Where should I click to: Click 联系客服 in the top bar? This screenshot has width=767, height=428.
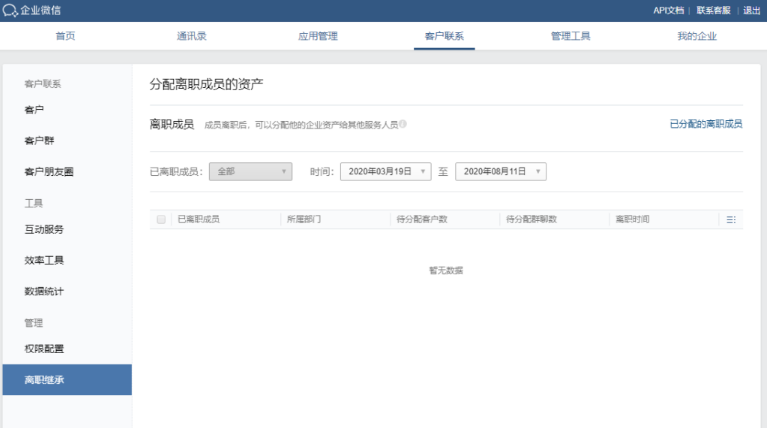tap(713, 10)
